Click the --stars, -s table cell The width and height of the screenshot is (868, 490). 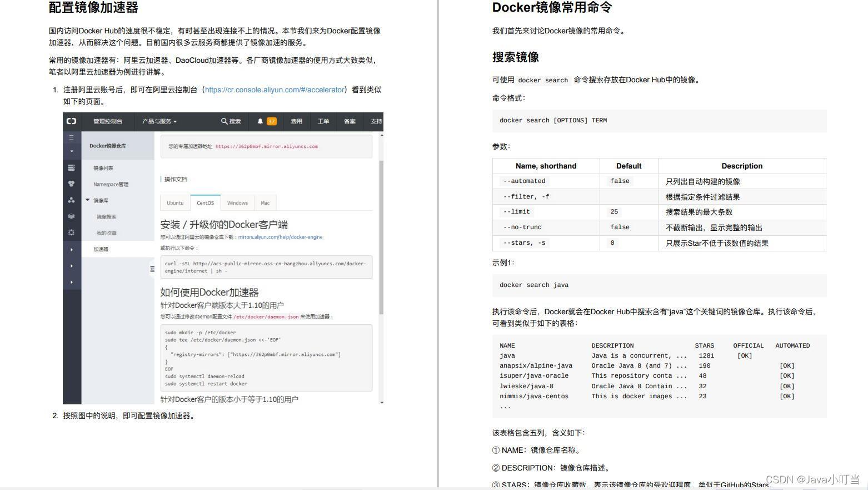click(546, 243)
